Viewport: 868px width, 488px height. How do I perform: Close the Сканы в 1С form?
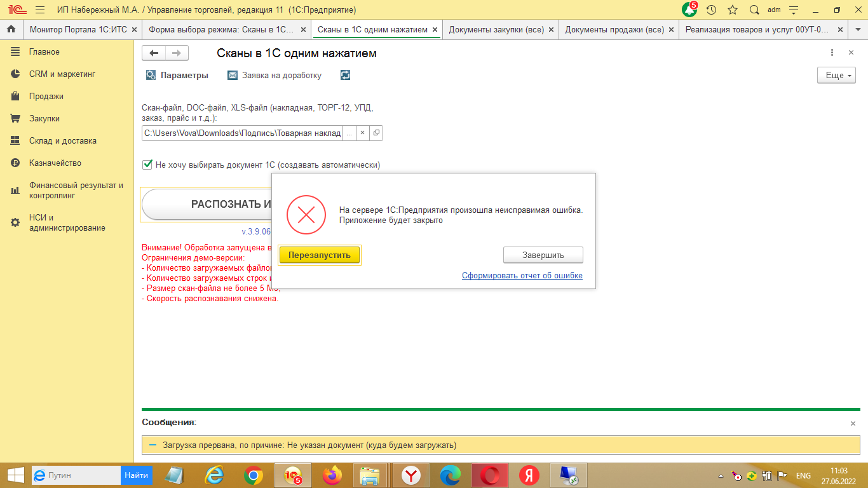[x=851, y=53]
